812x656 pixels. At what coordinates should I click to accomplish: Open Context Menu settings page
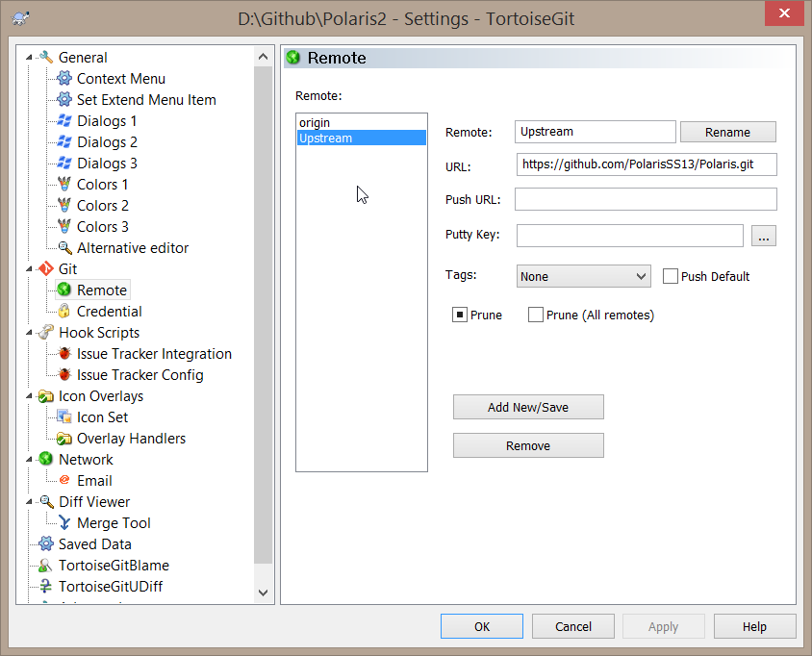coord(120,79)
